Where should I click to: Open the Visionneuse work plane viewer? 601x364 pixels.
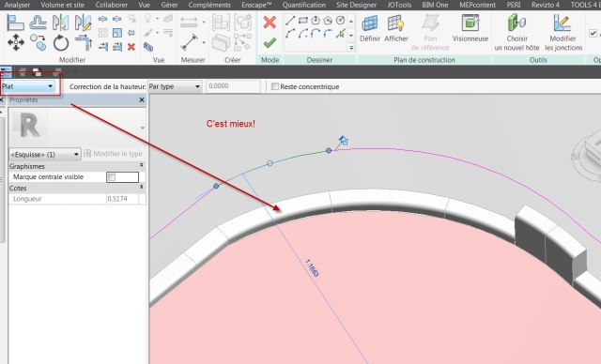pos(470,29)
